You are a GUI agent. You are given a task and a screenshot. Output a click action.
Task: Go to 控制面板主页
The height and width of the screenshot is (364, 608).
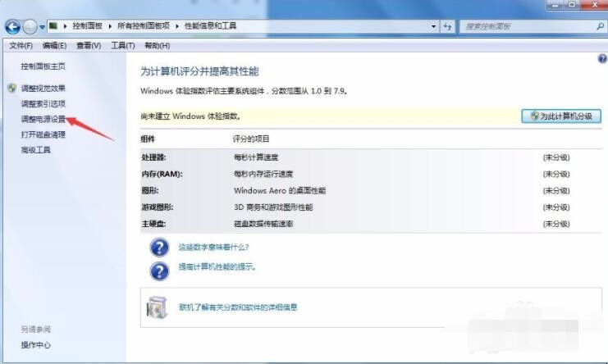[43, 66]
